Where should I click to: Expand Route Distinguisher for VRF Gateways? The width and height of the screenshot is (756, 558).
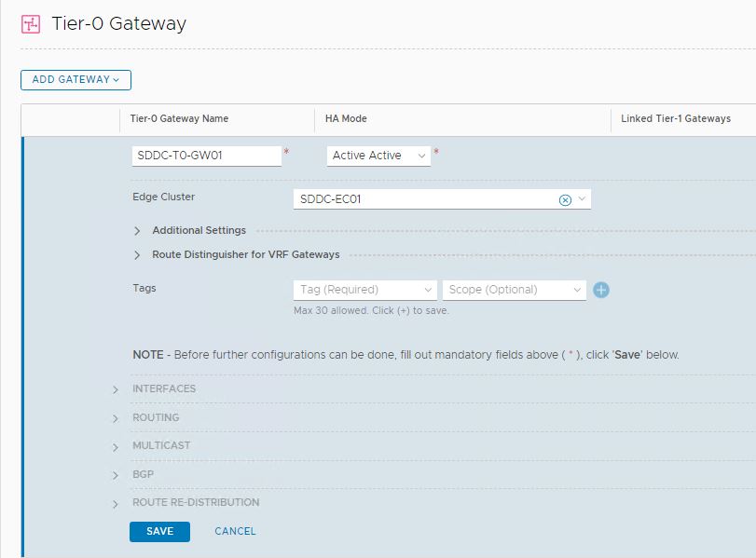click(137, 254)
